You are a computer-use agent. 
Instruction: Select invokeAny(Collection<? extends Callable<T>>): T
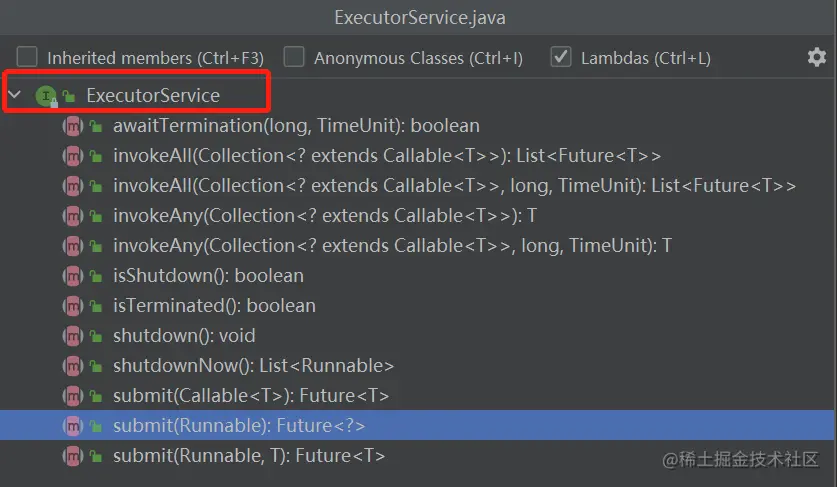(x=325, y=215)
